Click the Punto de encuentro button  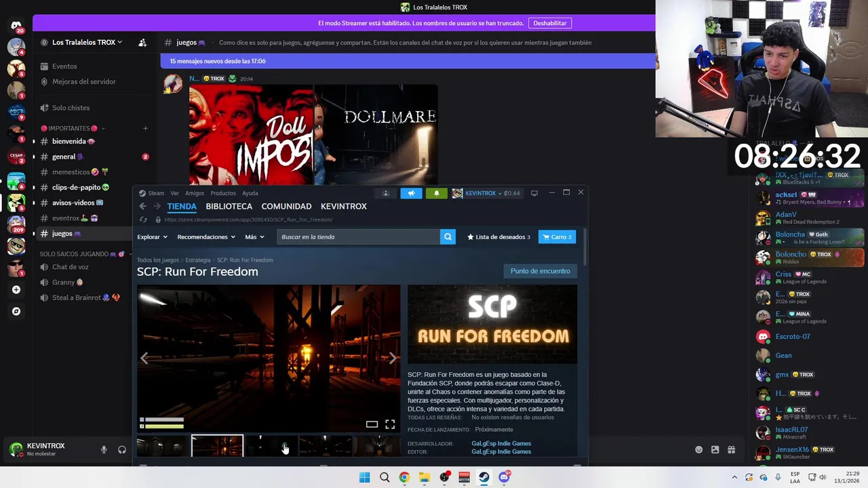(x=540, y=271)
